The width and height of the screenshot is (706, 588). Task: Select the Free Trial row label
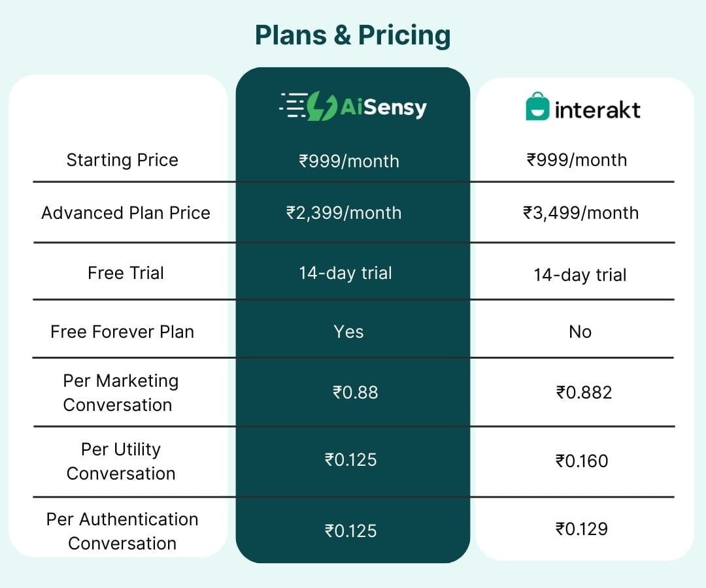point(126,273)
